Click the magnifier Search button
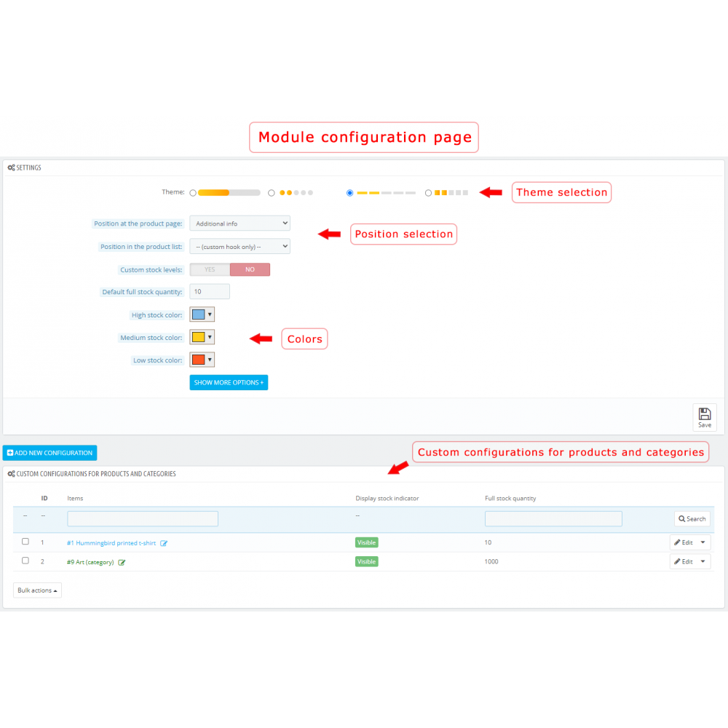The image size is (728, 728). [x=691, y=518]
